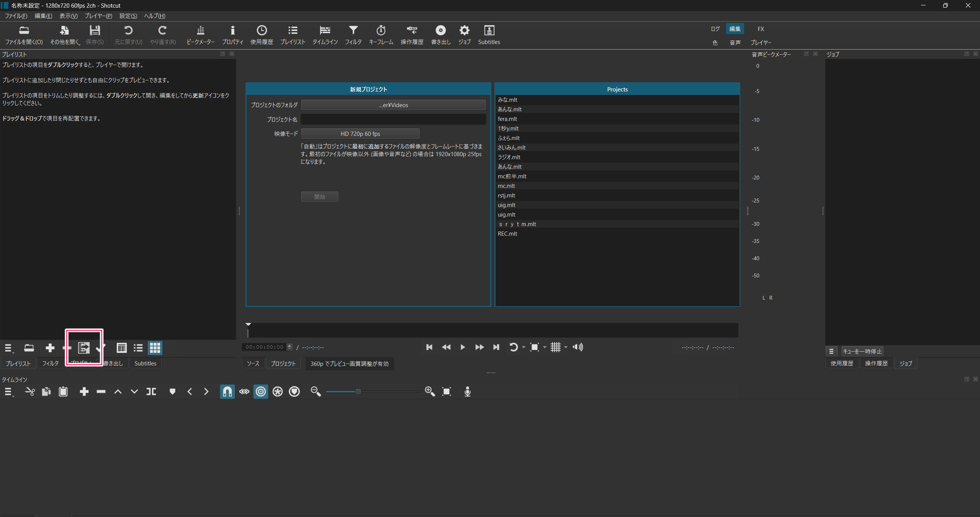The width and height of the screenshot is (980, 517).
Task: Open the 映像モード HD 720p 60 fps dropdown
Action: coord(360,134)
